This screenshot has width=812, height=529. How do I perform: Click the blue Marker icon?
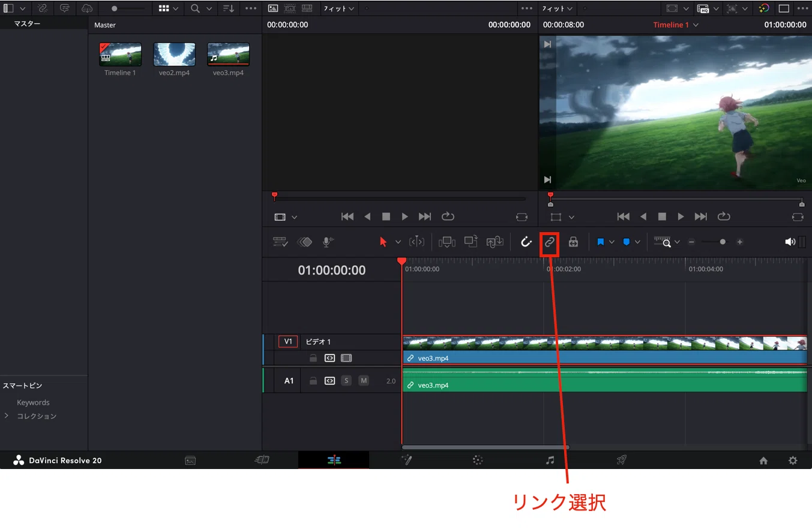[x=627, y=242]
